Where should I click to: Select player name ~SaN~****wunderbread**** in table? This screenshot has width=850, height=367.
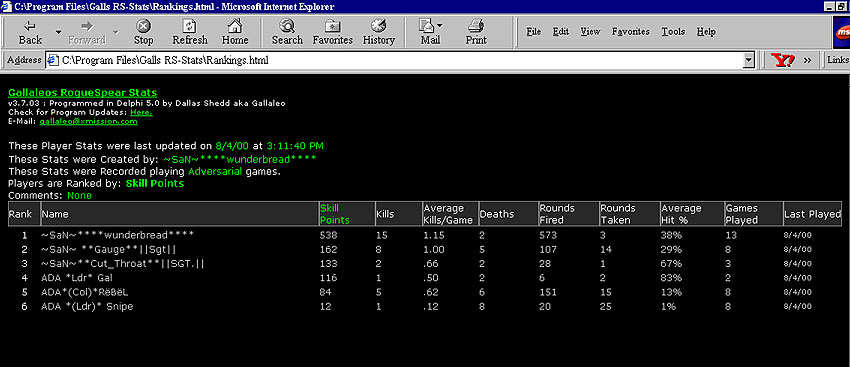(117, 235)
